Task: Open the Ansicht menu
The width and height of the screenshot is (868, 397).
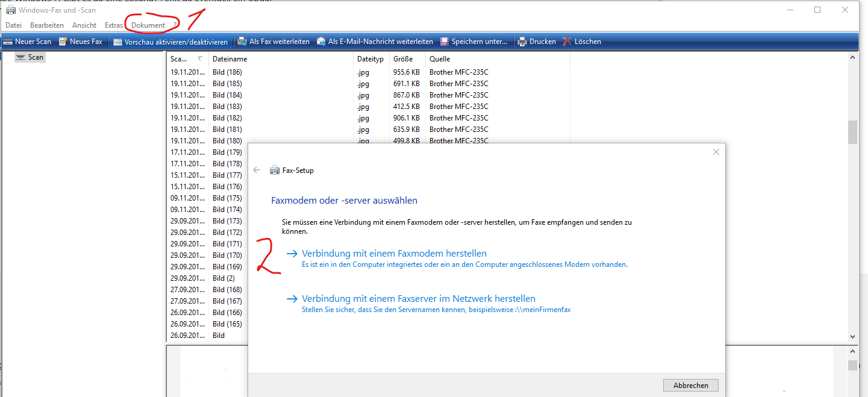Action: (x=84, y=25)
